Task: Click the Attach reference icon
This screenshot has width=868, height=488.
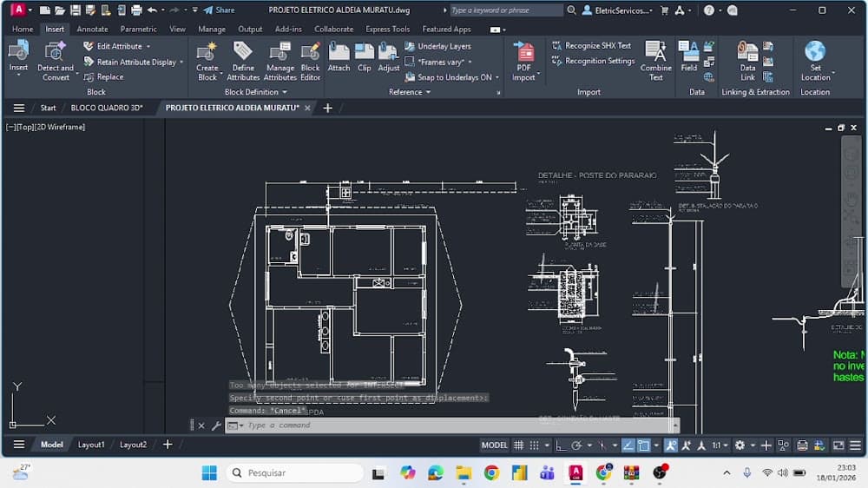Action: 339,51
